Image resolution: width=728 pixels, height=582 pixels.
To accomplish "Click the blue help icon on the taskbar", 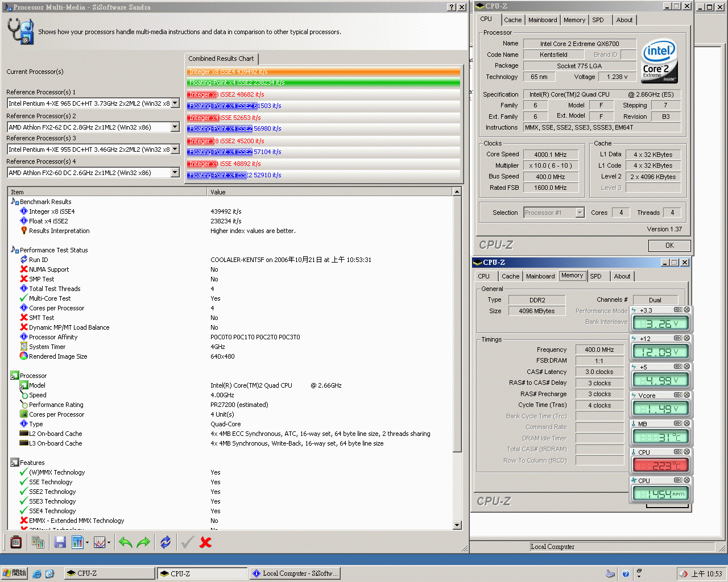I will point(626,573).
